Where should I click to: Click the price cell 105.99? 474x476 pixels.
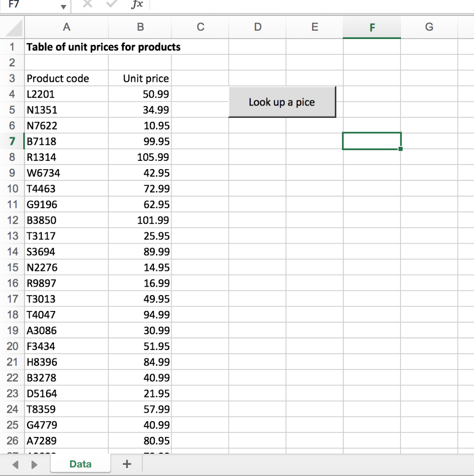140,157
